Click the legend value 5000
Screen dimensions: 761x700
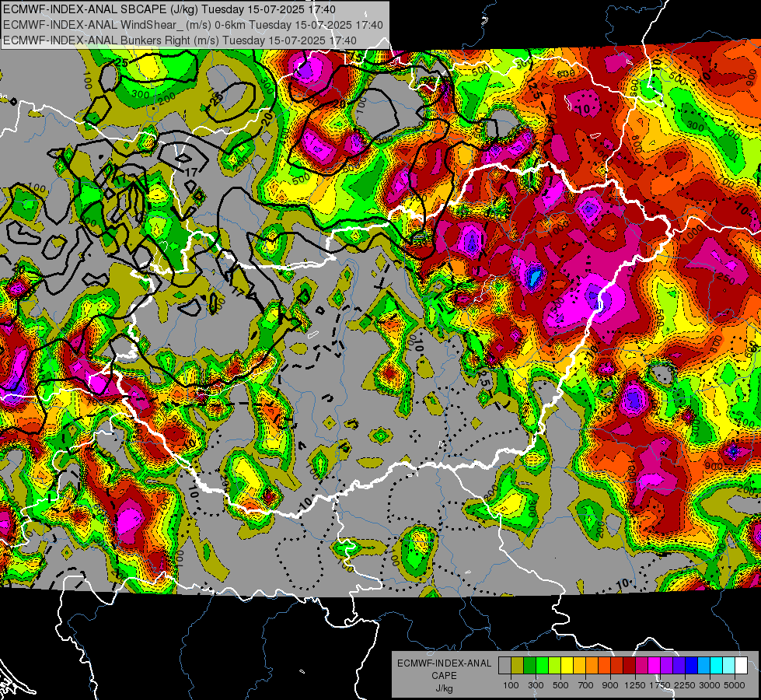coord(735,685)
